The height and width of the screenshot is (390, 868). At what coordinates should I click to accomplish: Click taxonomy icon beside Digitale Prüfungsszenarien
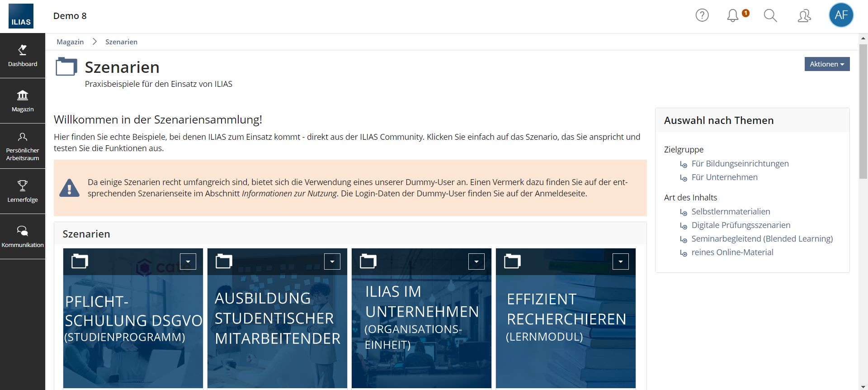[x=684, y=226]
